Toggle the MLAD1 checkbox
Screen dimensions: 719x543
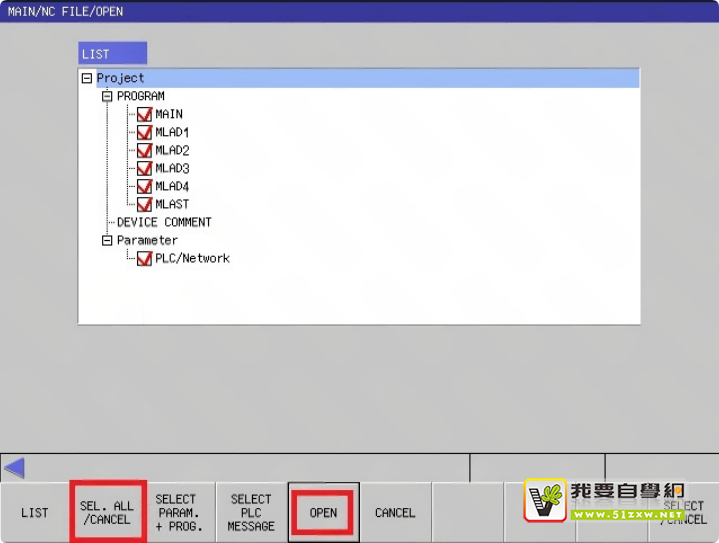(x=144, y=132)
